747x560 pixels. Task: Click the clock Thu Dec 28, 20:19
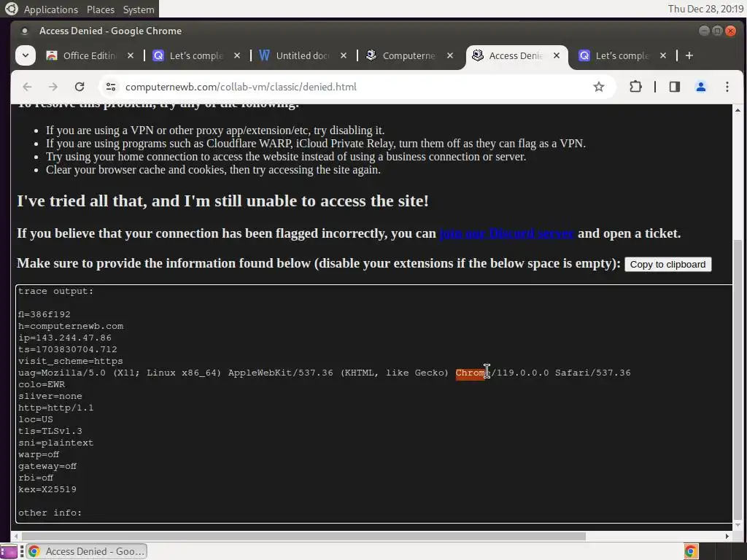705,9
